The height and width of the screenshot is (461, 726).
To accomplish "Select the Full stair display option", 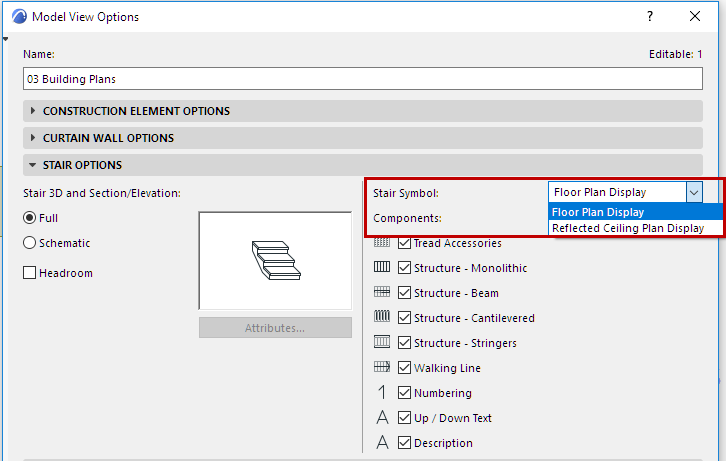I will [x=30, y=218].
